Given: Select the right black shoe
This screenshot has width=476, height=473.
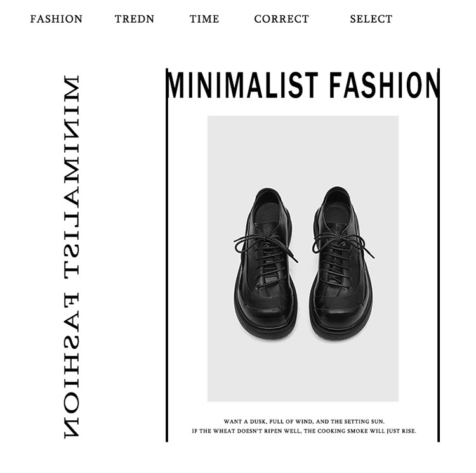Looking at the screenshot, I should pyautogui.click(x=343, y=263).
